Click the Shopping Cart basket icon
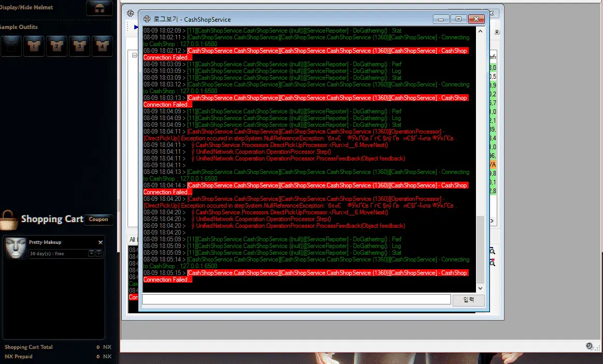603x364 pixels. coord(8,220)
